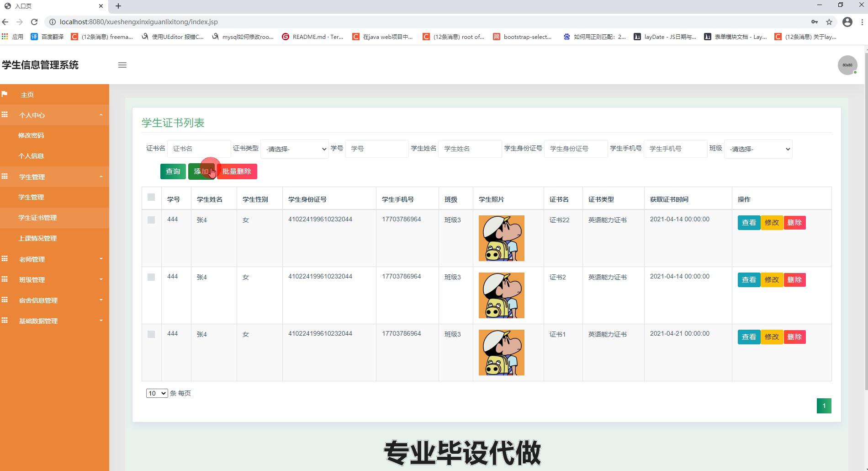Open the user avatar in header
The height and width of the screenshot is (471, 868).
pos(847,65)
